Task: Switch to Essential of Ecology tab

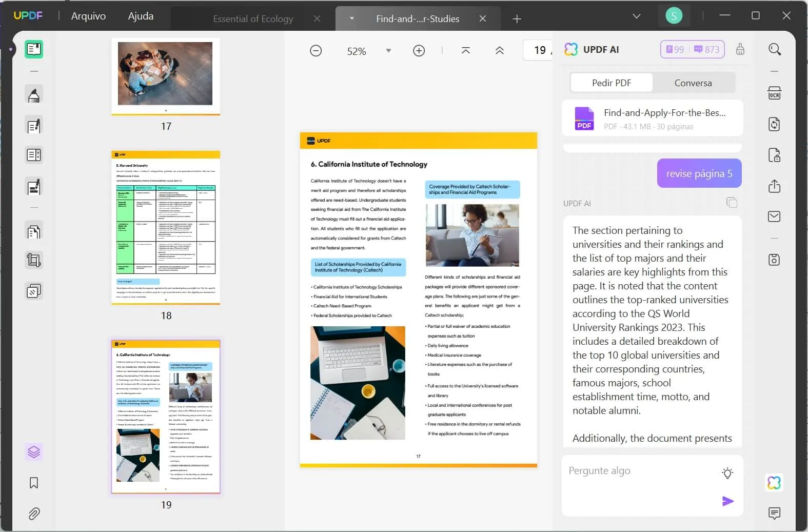Action: [x=253, y=19]
